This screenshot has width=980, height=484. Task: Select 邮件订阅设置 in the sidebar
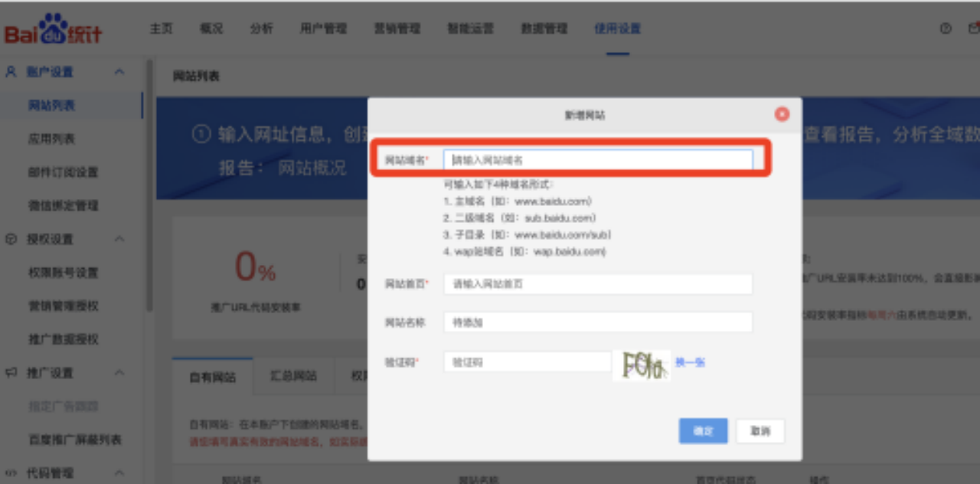point(63,172)
